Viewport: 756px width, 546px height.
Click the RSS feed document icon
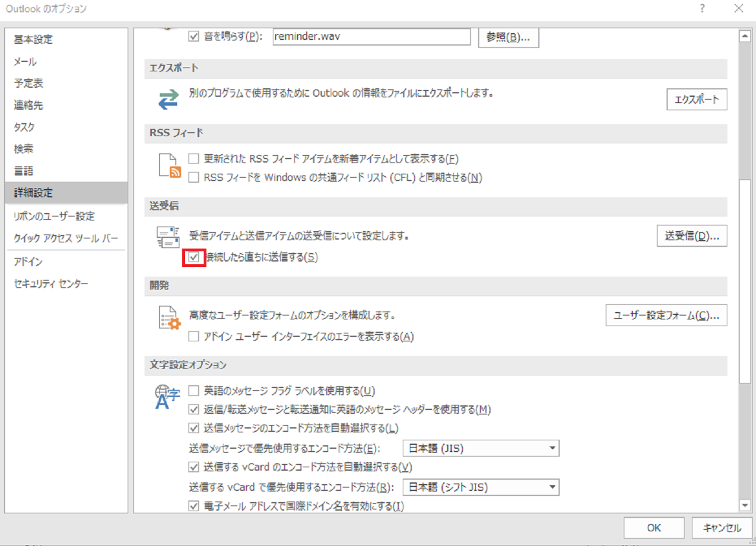tap(169, 166)
